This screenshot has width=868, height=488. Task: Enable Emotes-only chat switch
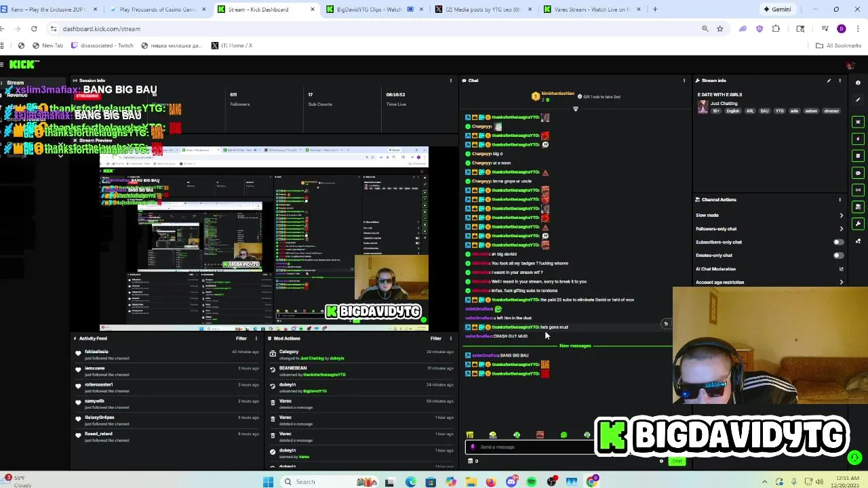[839, 256]
